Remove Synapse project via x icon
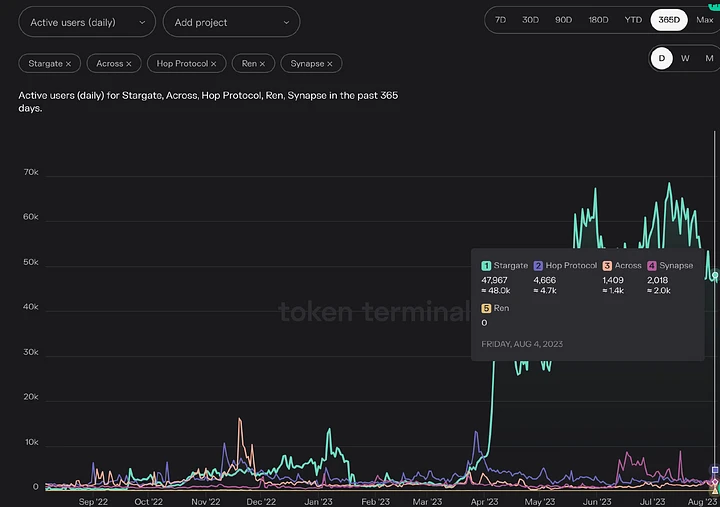The image size is (720, 507). pyautogui.click(x=331, y=64)
